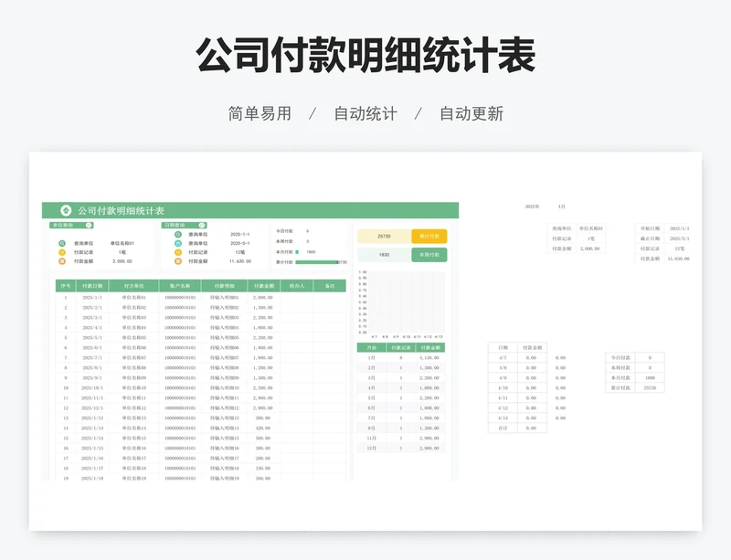Click the 25730 value box beside 累计付款 button
Image resolution: width=731 pixels, height=560 pixels.
click(x=384, y=237)
